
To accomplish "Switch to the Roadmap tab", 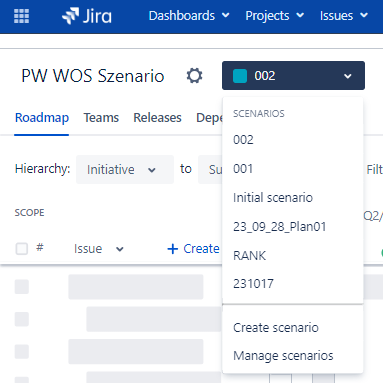I will (x=42, y=118).
